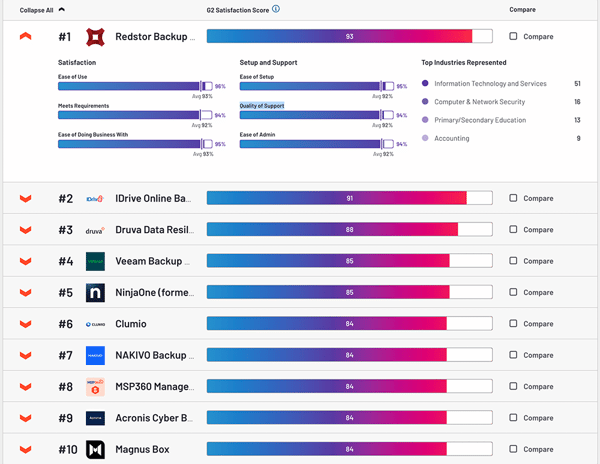
Task: Check Compare for Acronis Cyber Backup
Action: click(513, 417)
